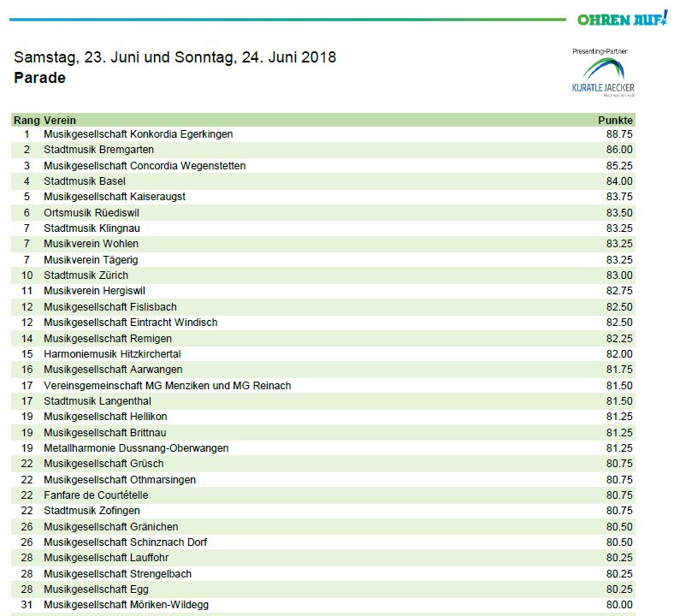This screenshot has height=616, width=680.
Task: Select Musikgesellschaft Concordia Wegenstetten entry
Action: click(145, 165)
